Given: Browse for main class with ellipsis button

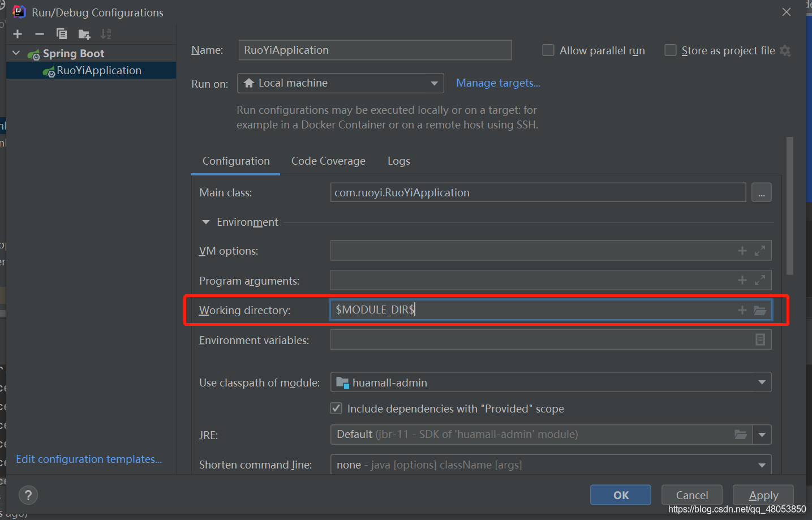Looking at the screenshot, I should [x=762, y=192].
